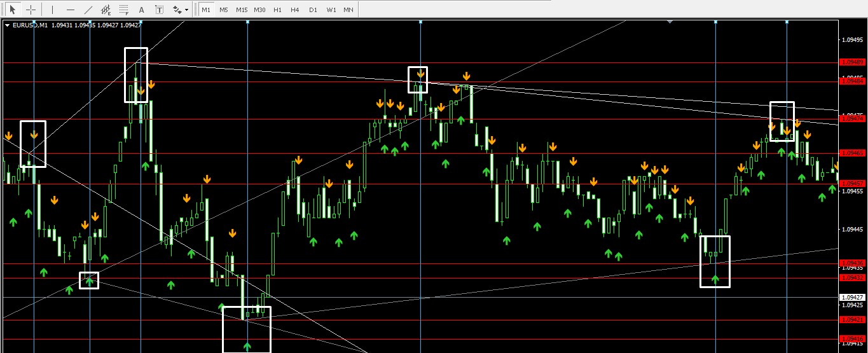Switch chart to MN timeframe
Viewport: 868px width, 353px height.
click(x=348, y=10)
